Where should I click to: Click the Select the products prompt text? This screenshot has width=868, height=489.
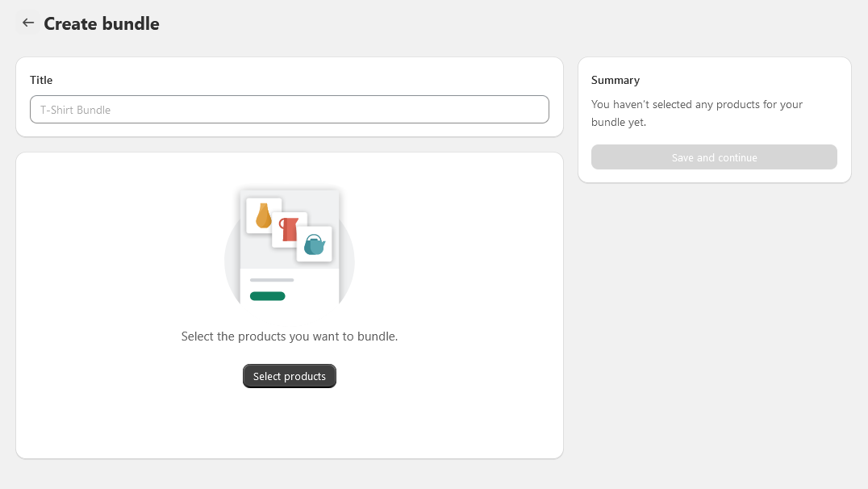click(x=290, y=336)
